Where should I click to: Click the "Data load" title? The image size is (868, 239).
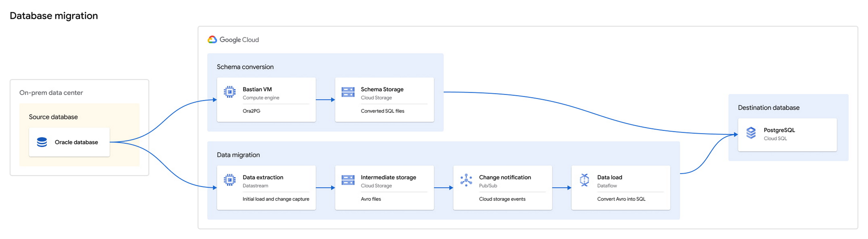pyautogui.click(x=609, y=178)
